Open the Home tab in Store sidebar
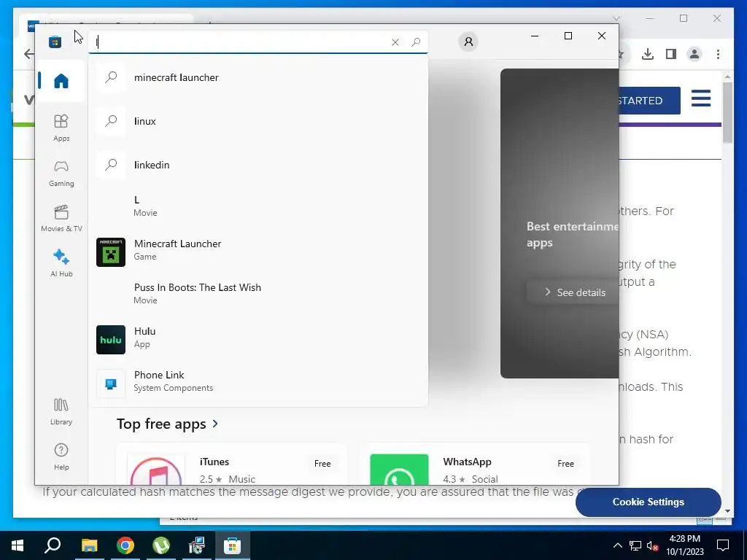This screenshot has width=747, height=560. point(61,80)
